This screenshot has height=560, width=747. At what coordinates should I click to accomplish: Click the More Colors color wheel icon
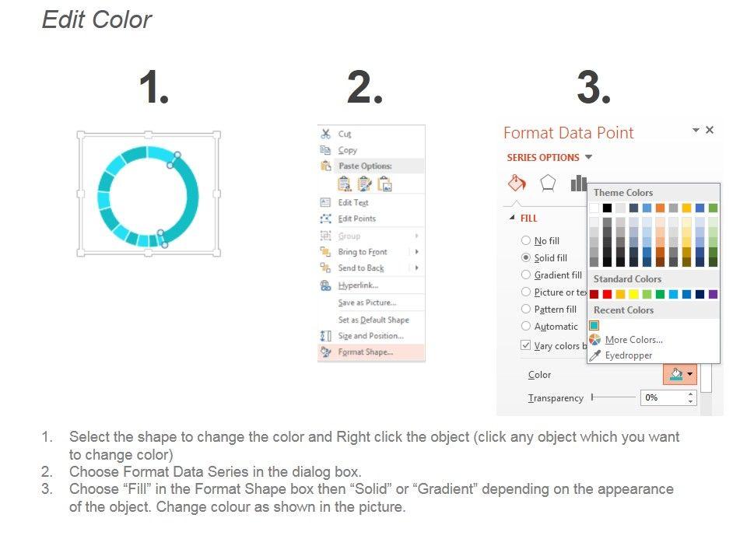[x=594, y=340]
